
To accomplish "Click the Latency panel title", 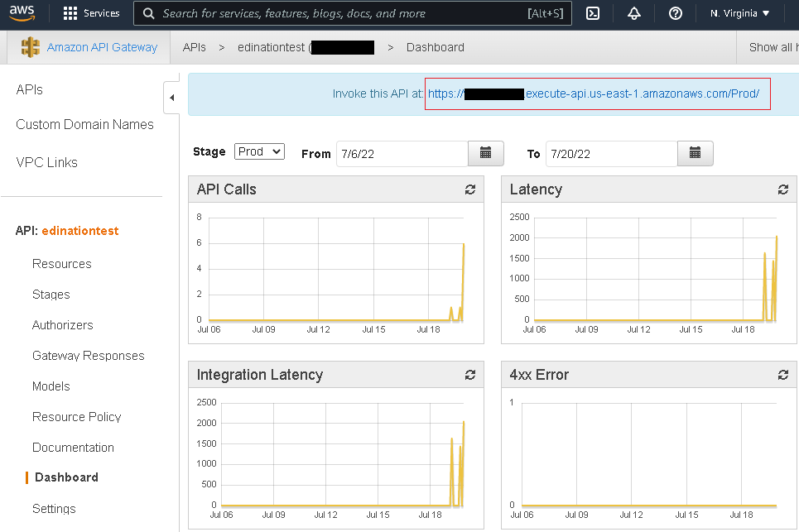I will pyautogui.click(x=536, y=189).
